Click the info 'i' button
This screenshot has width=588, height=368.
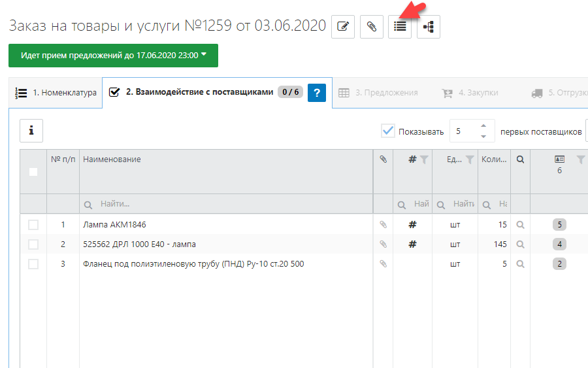[x=31, y=131]
